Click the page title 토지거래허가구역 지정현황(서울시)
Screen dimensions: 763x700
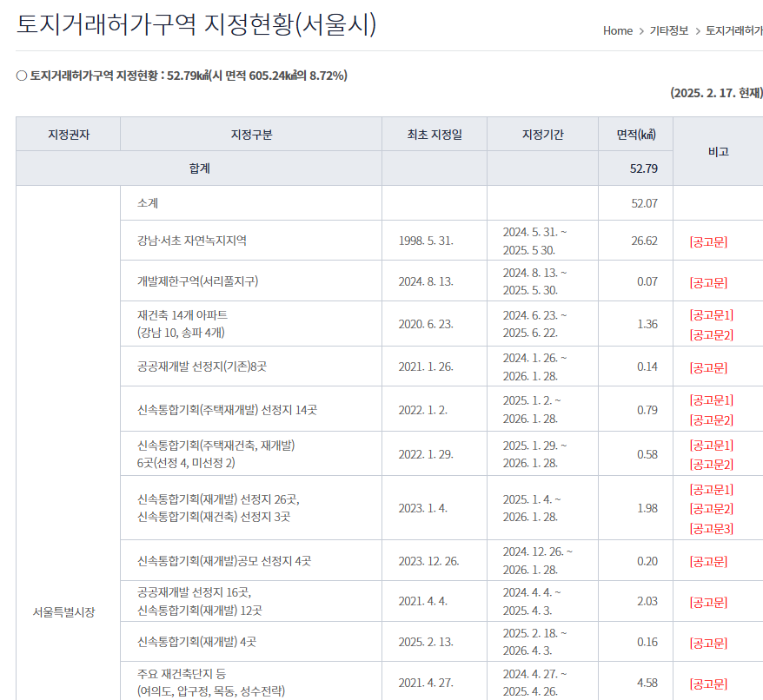196,23
